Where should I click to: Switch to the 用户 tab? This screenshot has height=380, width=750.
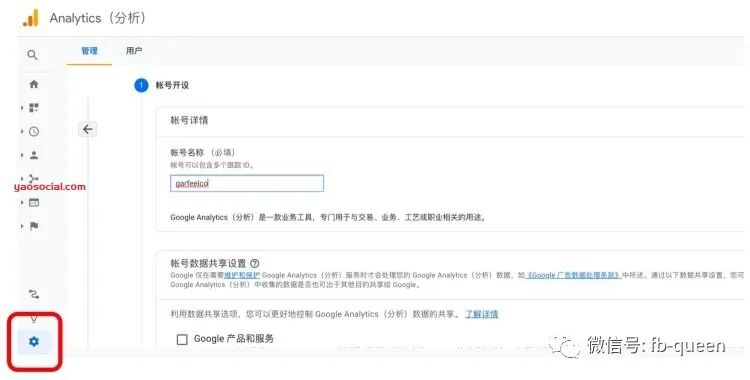[134, 51]
